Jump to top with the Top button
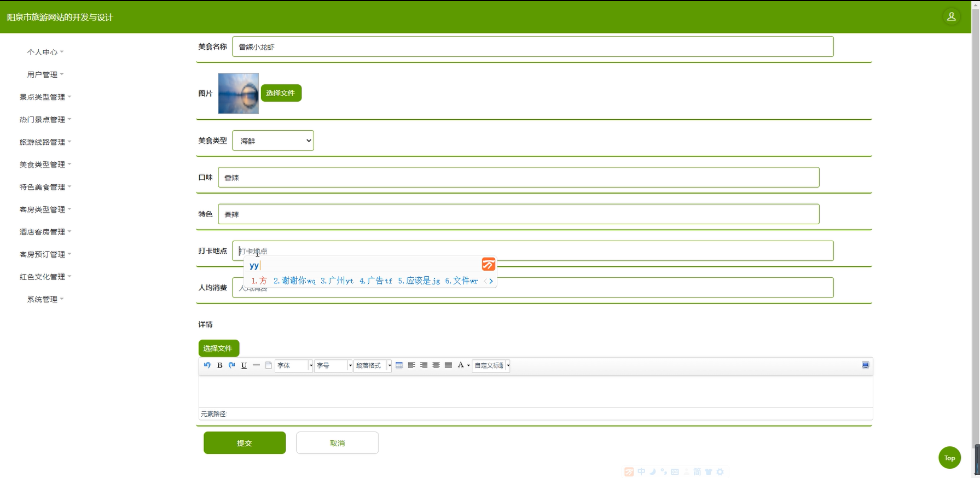 click(949, 458)
